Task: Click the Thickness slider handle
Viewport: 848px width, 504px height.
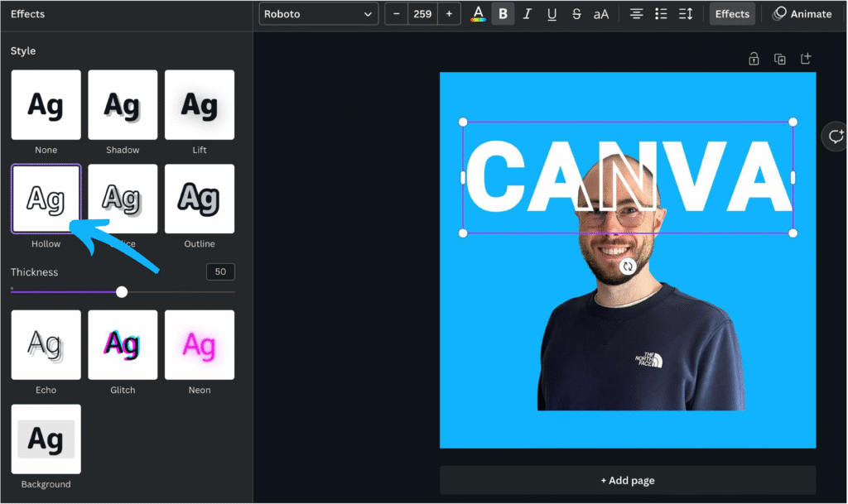Action: tap(122, 292)
